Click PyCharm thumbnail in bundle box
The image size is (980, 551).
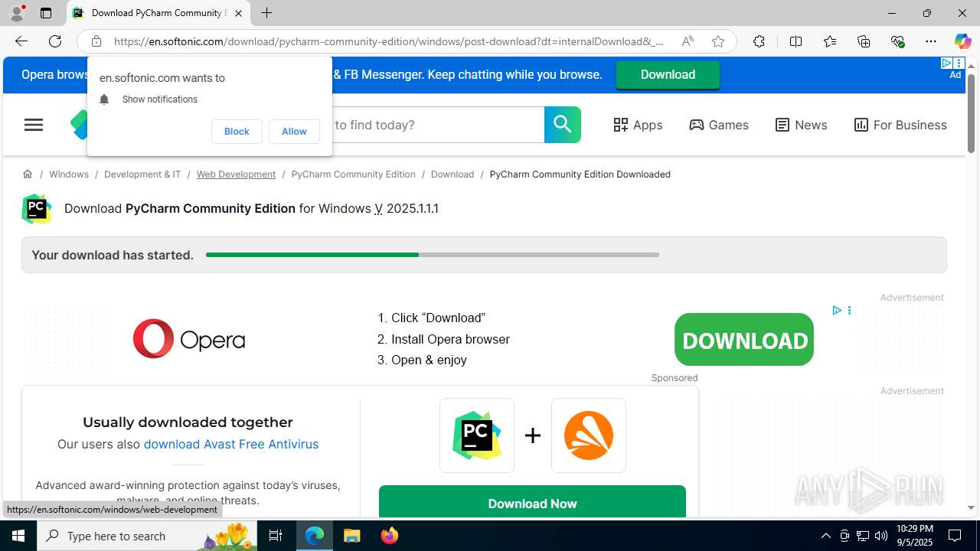click(477, 435)
